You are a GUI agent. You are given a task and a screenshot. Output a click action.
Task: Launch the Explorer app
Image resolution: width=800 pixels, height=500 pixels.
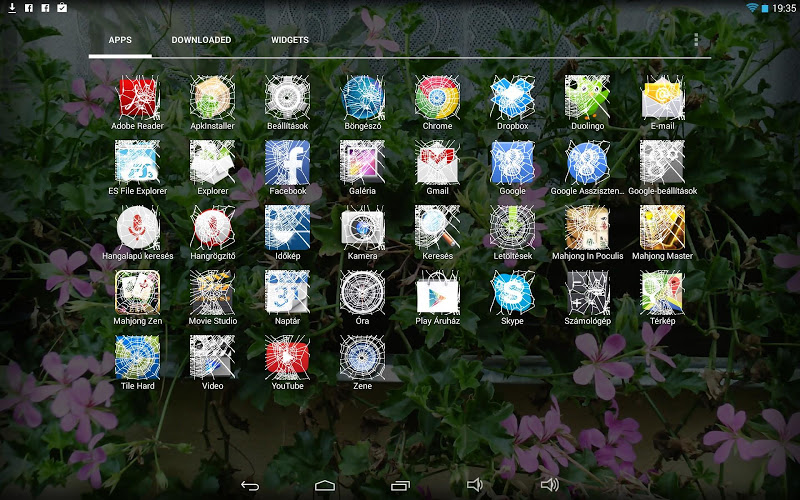pyautogui.click(x=212, y=163)
